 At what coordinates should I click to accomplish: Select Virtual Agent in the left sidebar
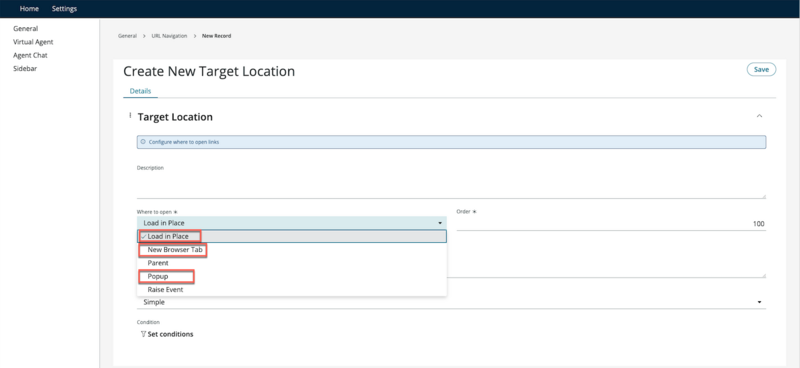[x=33, y=42]
